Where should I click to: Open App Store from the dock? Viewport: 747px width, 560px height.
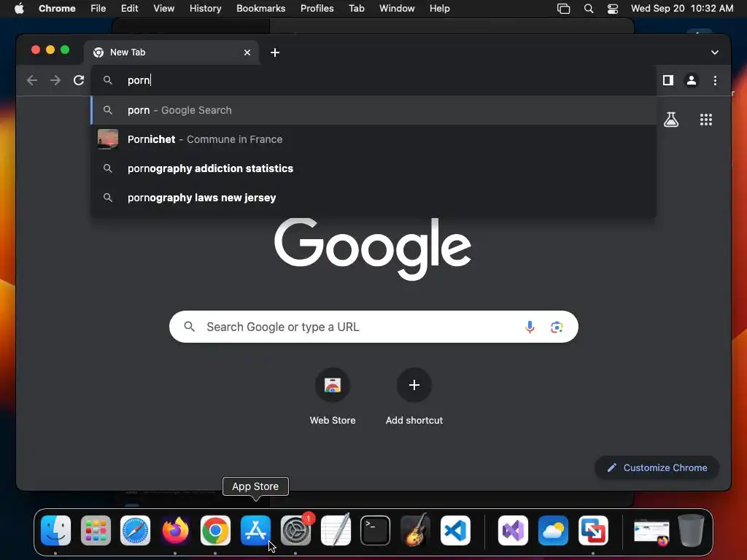(255, 531)
